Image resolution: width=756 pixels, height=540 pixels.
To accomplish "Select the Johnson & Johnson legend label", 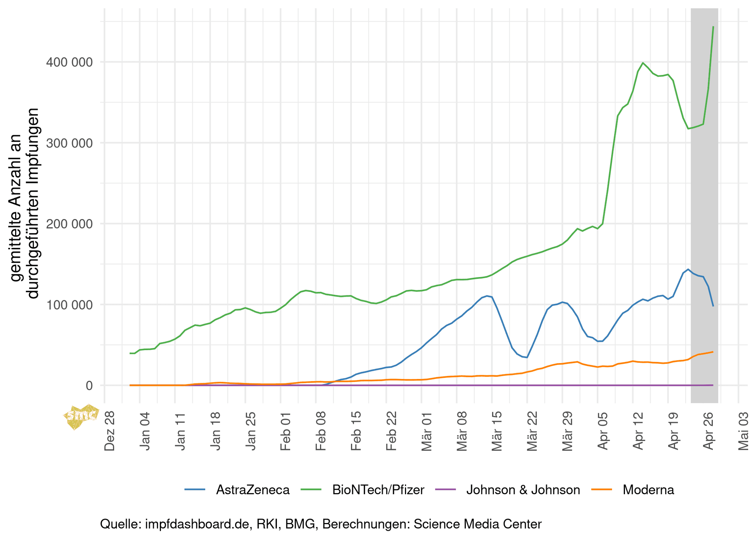I will (523, 490).
